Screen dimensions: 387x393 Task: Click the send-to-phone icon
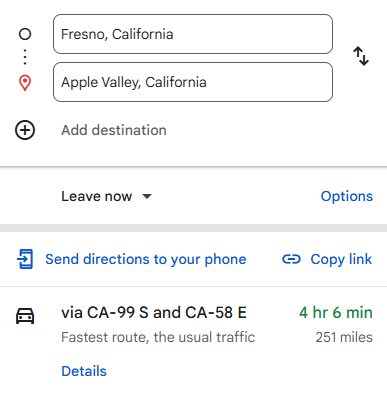(25, 259)
